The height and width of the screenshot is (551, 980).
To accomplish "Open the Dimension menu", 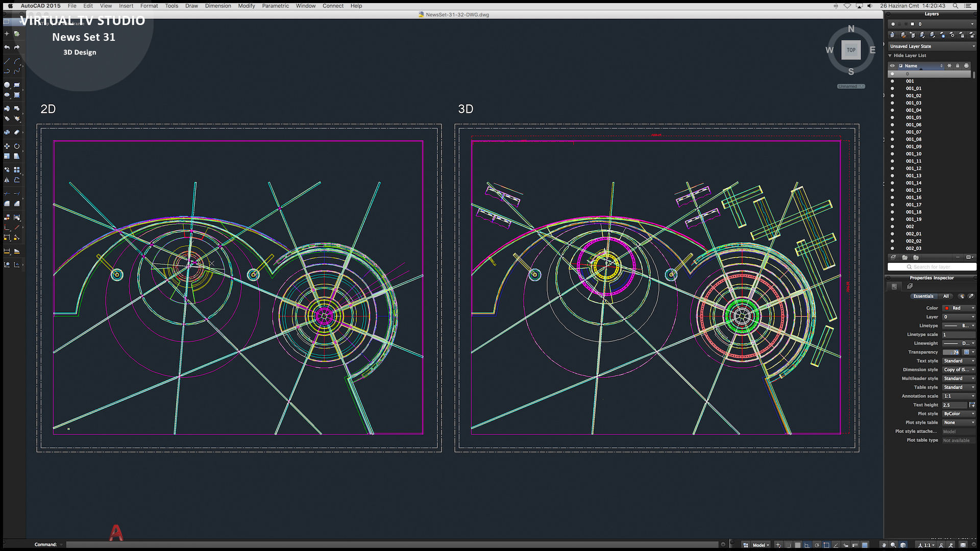I will click(218, 6).
